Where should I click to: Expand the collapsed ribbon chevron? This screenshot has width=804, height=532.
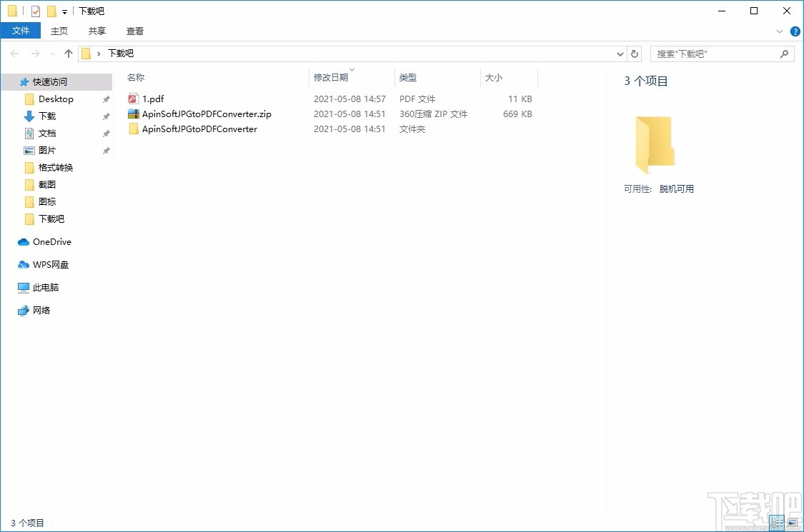pos(779,31)
